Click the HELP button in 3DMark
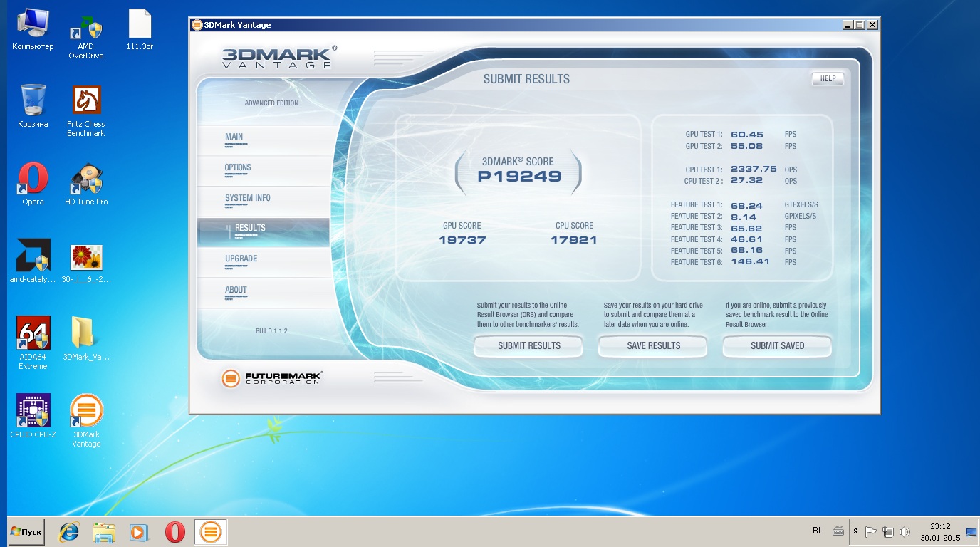Viewport: 980px width, 547px height. (x=828, y=79)
